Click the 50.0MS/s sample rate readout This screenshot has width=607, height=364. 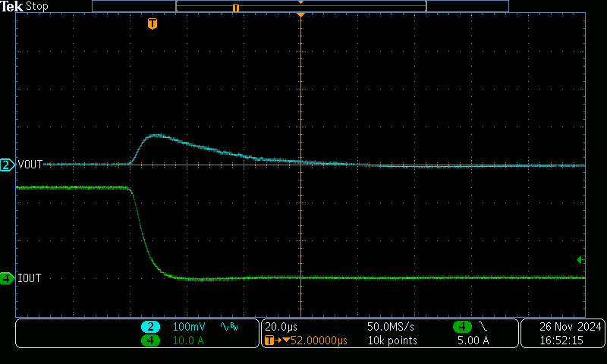[391, 327]
